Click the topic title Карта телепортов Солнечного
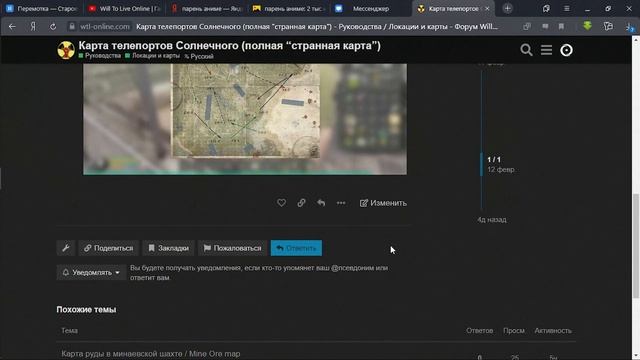The height and width of the screenshot is (360, 640). 229,46
